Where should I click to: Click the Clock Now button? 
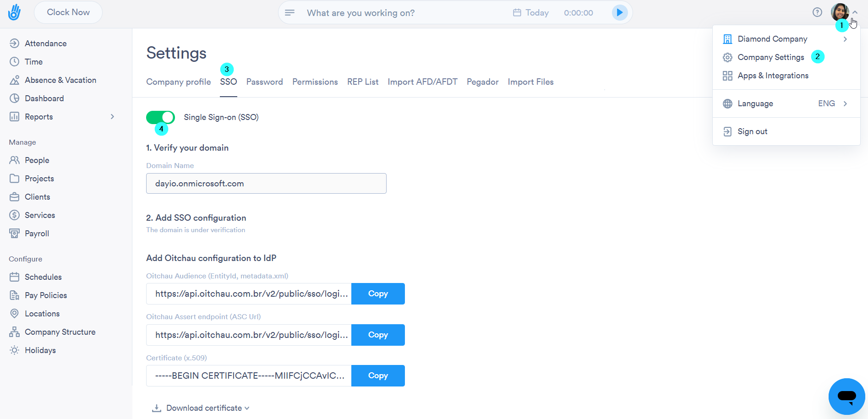click(x=68, y=12)
